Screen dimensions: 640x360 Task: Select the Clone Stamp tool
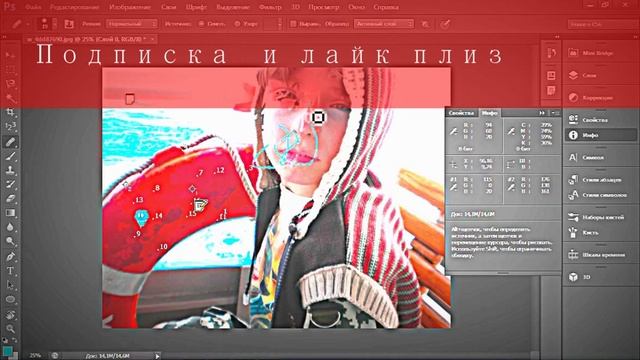[x=10, y=170]
